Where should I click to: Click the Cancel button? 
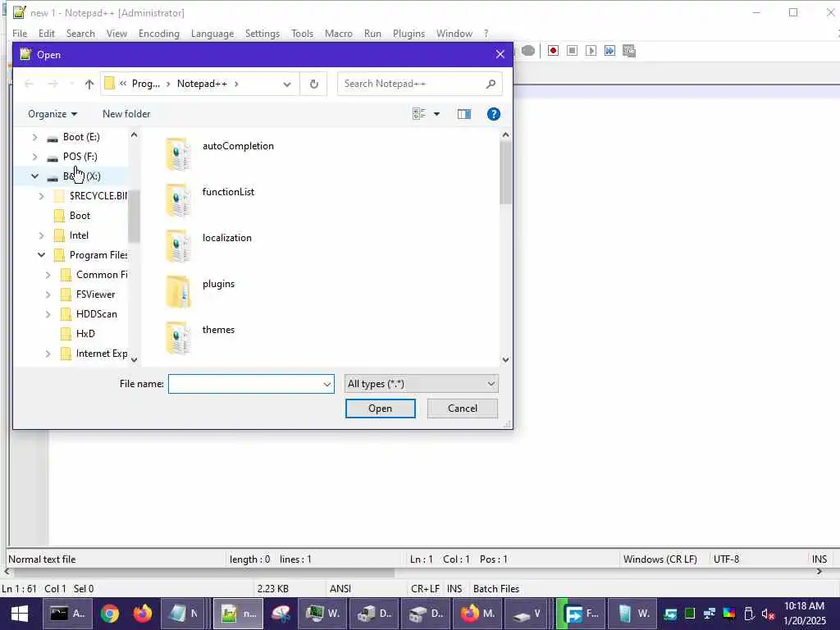click(463, 409)
